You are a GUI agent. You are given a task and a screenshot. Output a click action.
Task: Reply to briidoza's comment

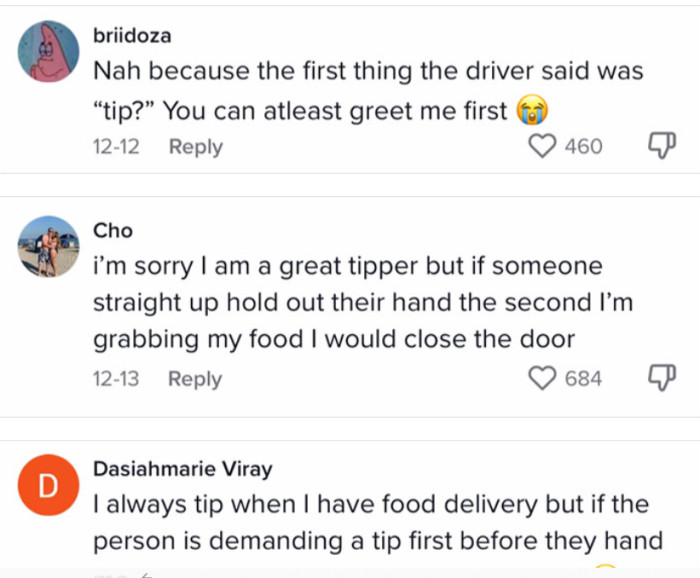195,147
